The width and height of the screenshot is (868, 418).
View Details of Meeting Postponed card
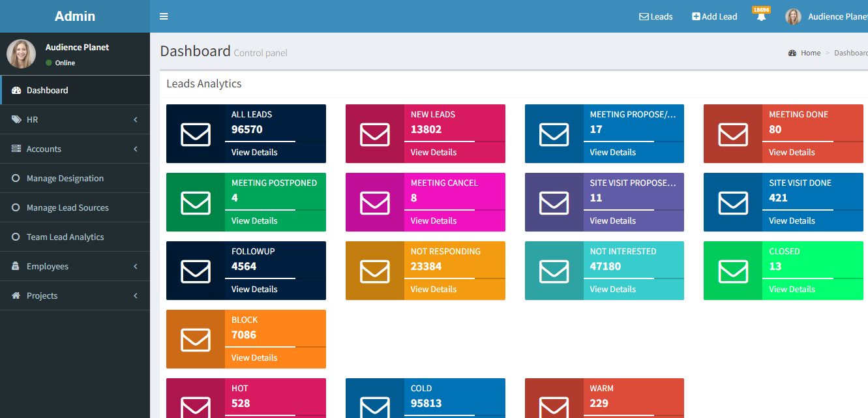point(254,220)
